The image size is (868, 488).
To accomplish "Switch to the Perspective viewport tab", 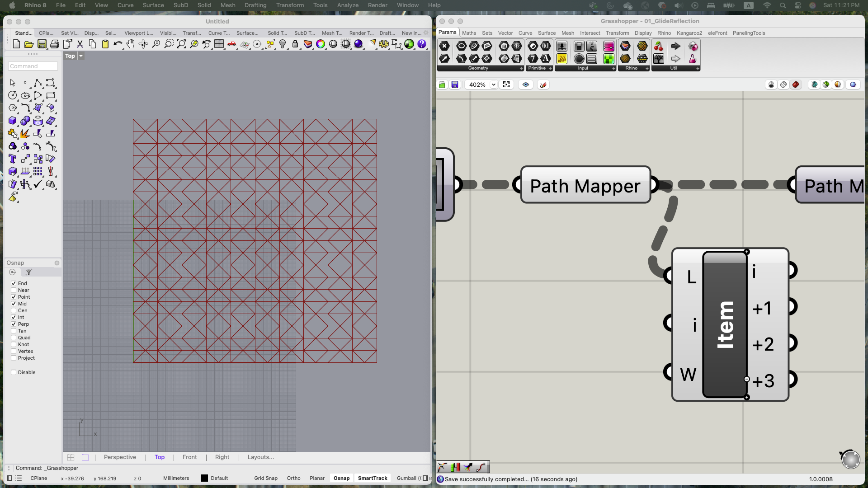I will [120, 457].
